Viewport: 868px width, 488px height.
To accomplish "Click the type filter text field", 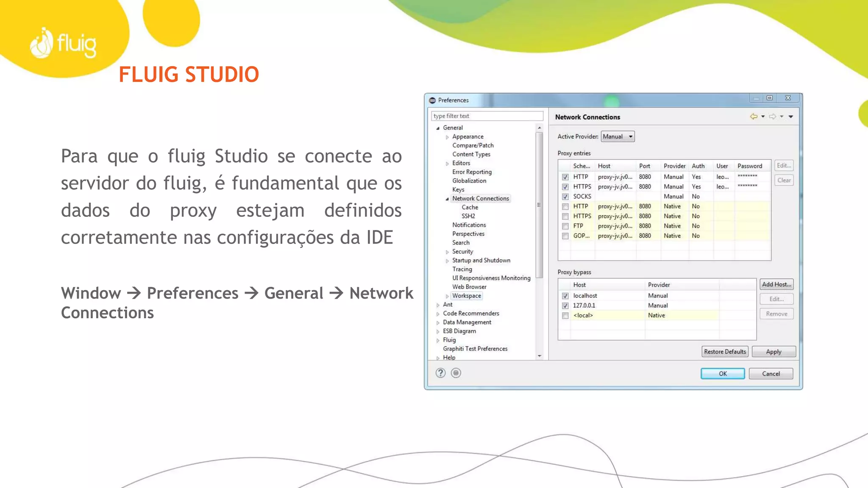I will point(487,116).
